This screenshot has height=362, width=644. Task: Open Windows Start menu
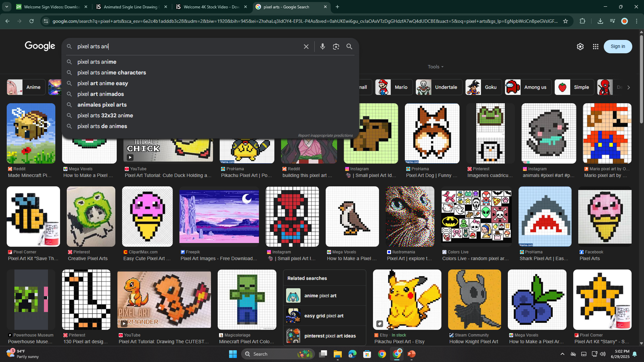tap(233, 354)
